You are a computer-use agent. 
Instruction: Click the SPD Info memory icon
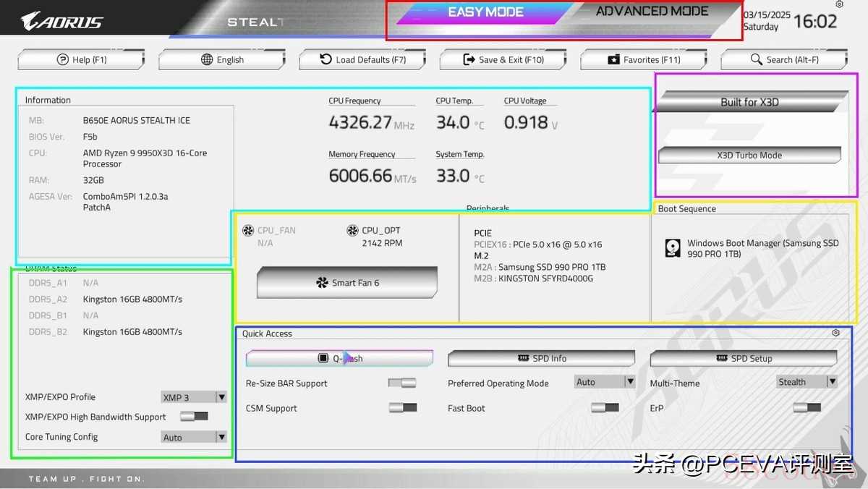(x=524, y=358)
